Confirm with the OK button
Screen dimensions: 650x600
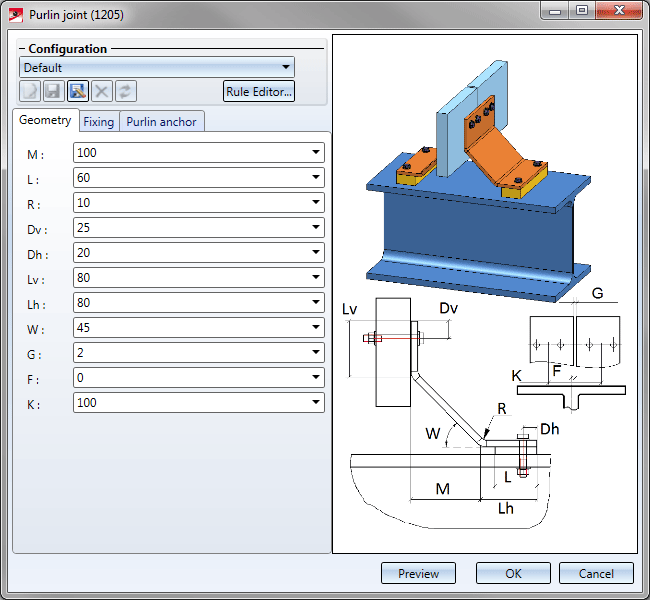click(513, 573)
